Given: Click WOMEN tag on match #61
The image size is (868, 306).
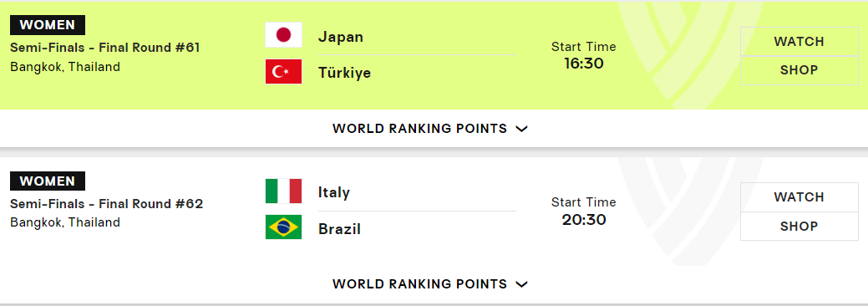Looking at the screenshot, I should pyautogui.click(x=48, y=25).
